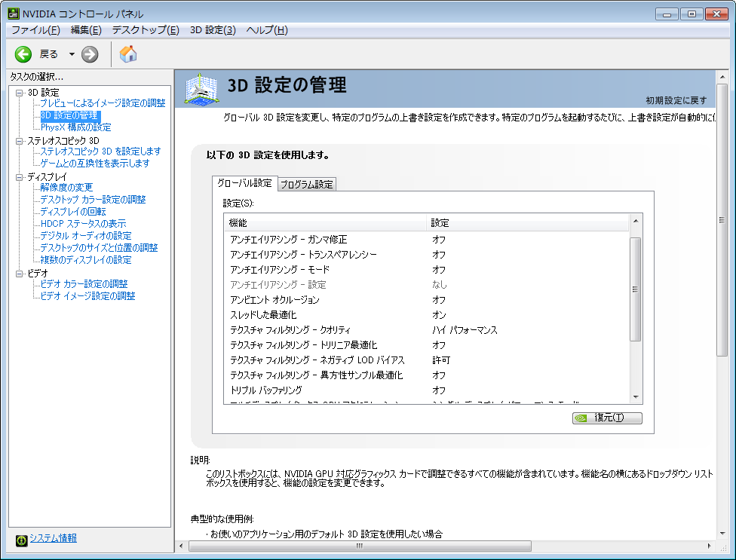Click the main panel vertical scrollbar thumb

point(722,220)
